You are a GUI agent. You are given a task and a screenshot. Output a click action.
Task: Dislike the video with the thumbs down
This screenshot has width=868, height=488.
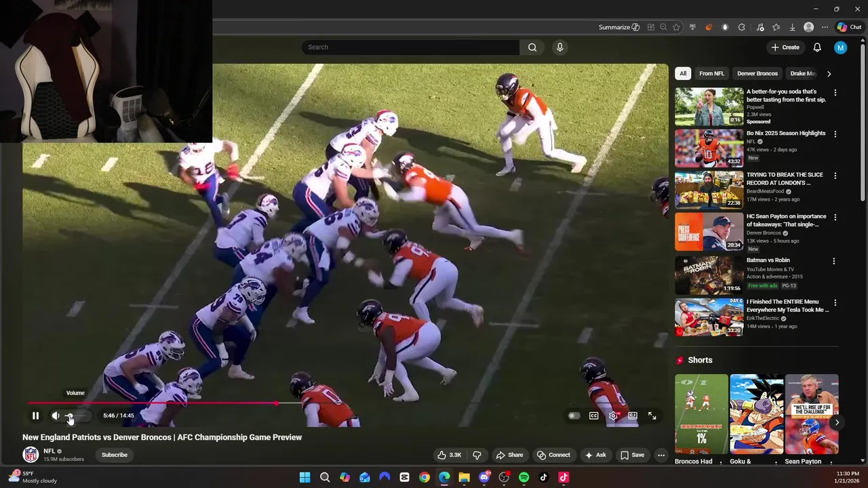tap(477, 455)
